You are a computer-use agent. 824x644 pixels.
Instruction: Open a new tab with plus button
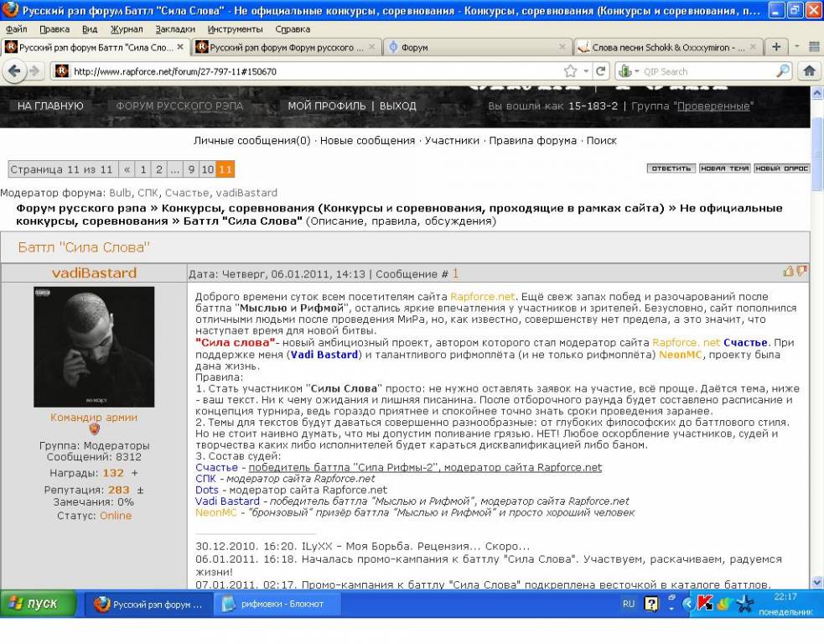pyautogui.click(x=776, y=47)
